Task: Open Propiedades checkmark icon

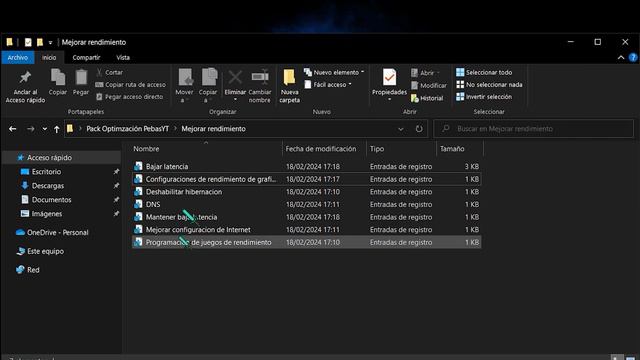Action: (x=389, y=77)
